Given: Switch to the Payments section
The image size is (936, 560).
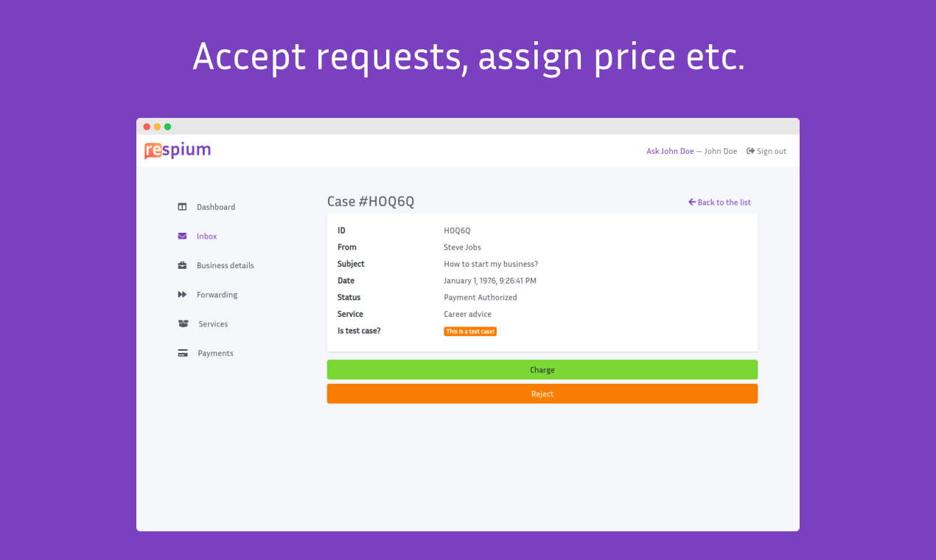Looking at the screenshot, I should (x=215, y=353).
